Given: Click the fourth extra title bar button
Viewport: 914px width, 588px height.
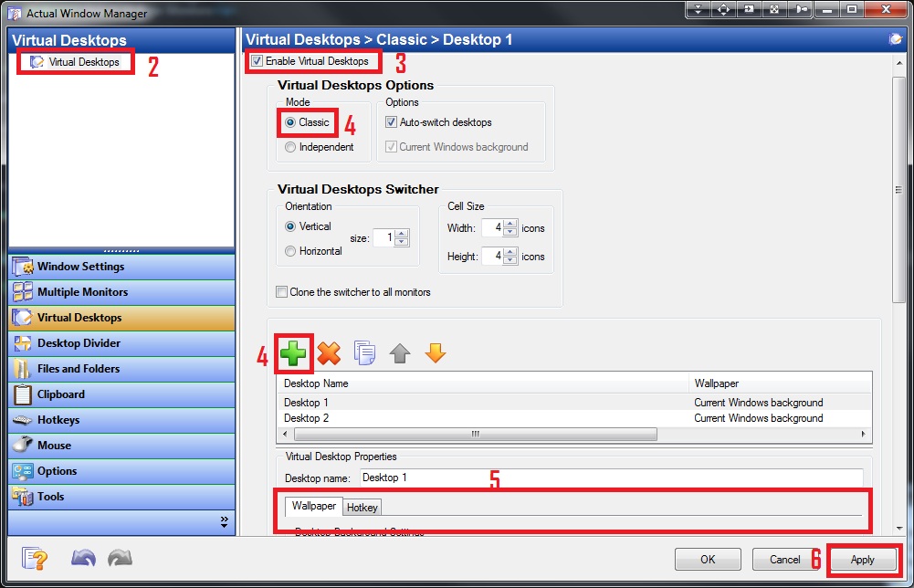Looking at the screenshot, I should tap(774, 9).
